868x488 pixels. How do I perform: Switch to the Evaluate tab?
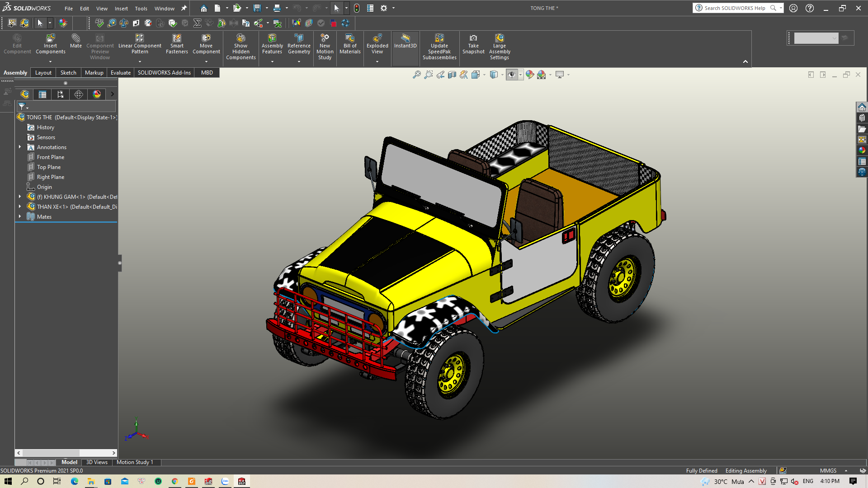pos(120,73)
